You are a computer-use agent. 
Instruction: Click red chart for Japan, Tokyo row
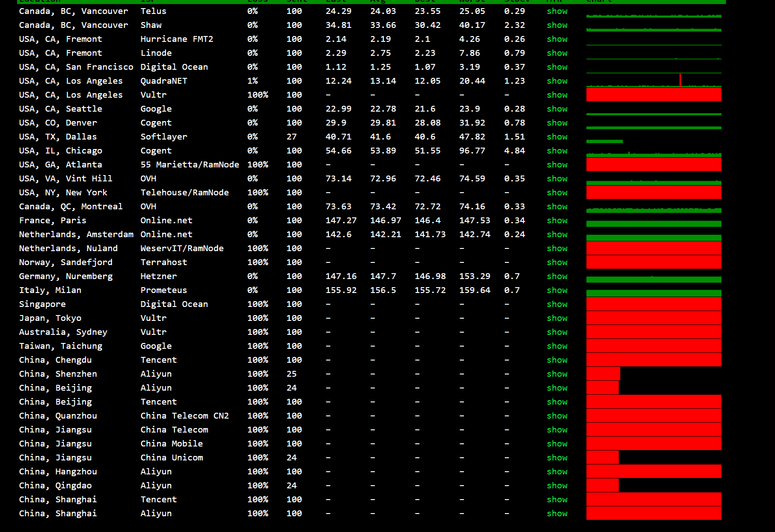tap(653, 318)
